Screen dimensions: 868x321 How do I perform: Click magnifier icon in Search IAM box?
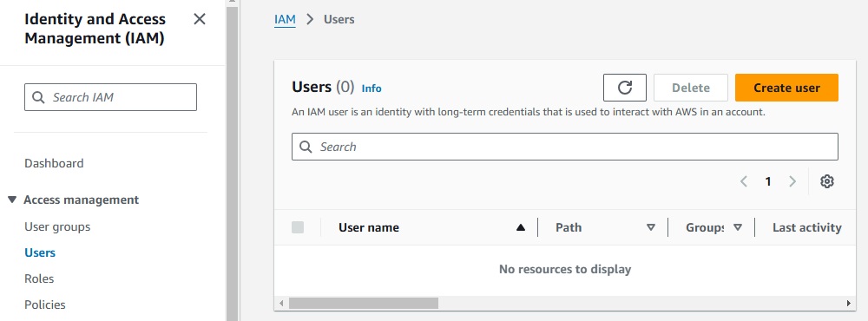[x=38, y=97]
